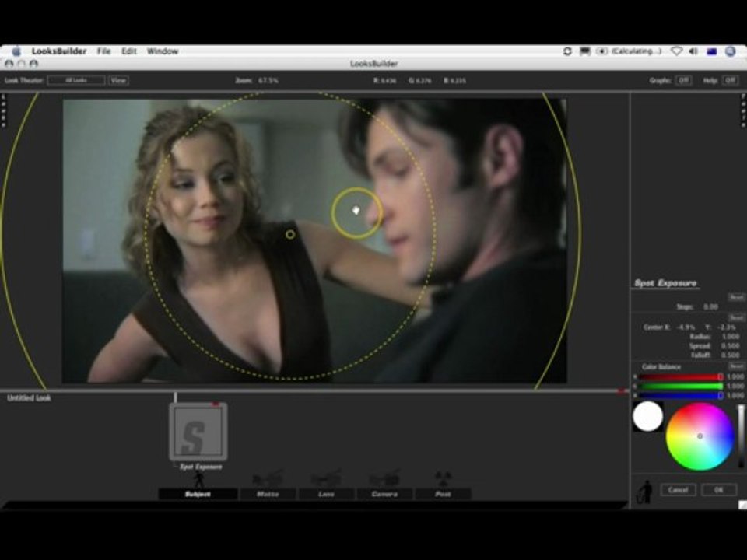This screenshot has height=560, width=747.
Task: Click the small yellow spot center handle
Action: pyautogui.click(x=290, y=234)
